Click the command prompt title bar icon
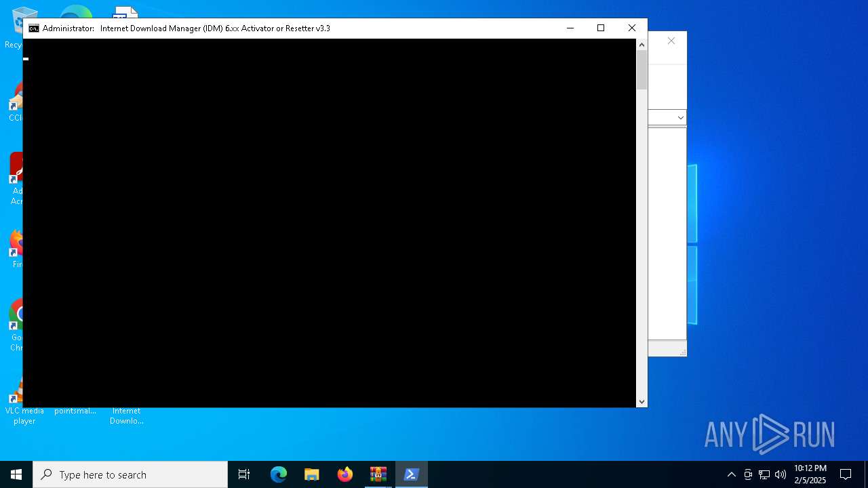 click(x=33, y=28)
